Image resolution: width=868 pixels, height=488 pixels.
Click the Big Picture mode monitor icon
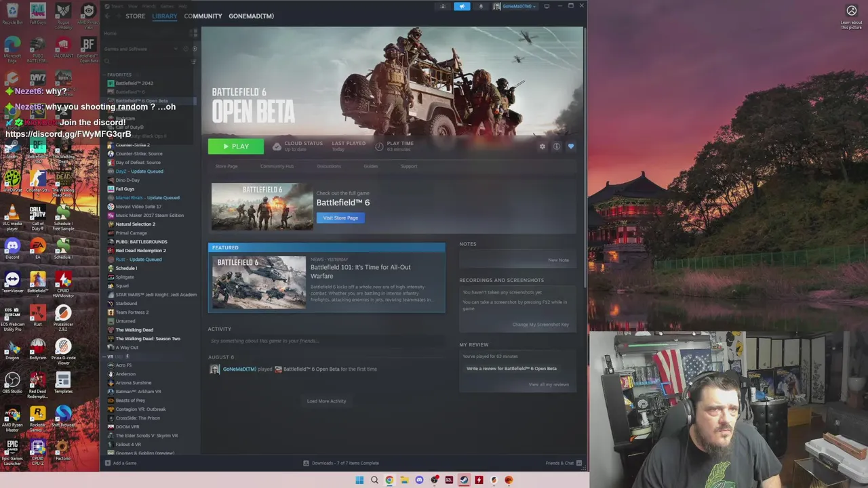(547, 6)
